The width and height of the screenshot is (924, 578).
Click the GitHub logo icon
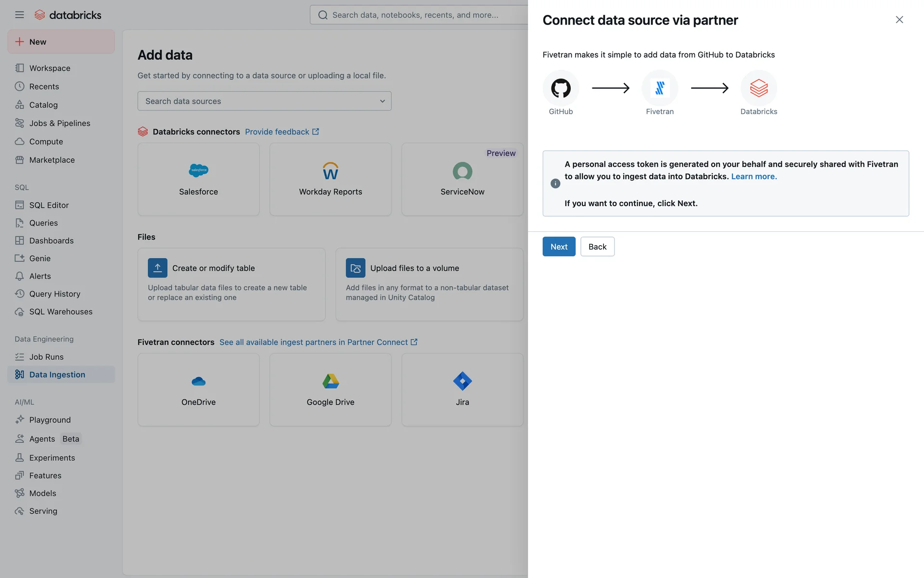[x=561, y=88]
